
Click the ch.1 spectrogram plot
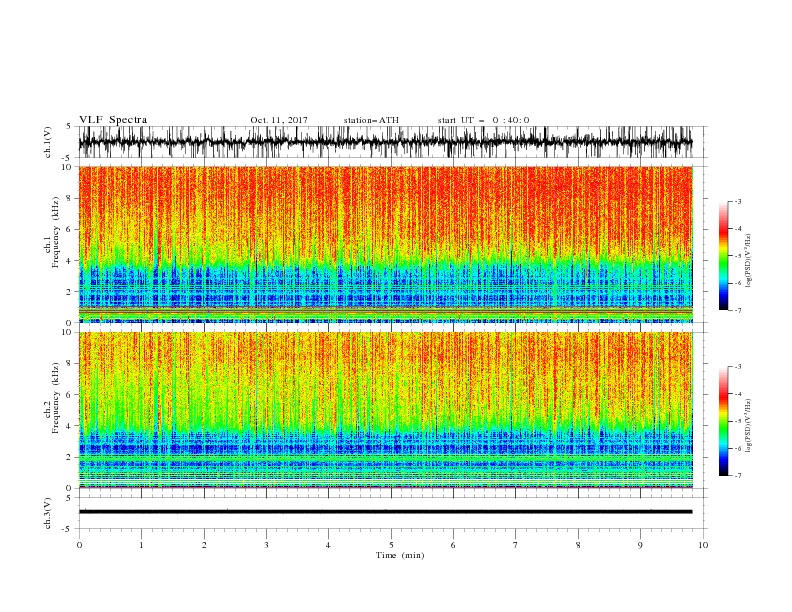[386, 244]
